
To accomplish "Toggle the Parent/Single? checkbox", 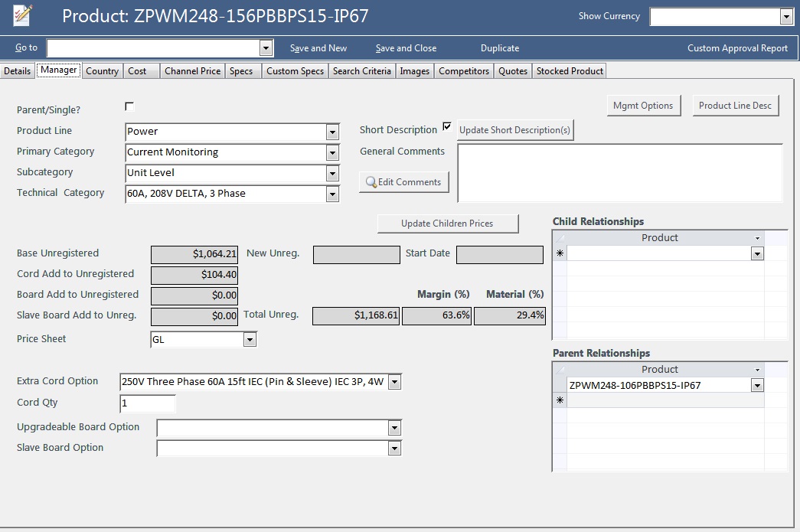I will coord(129,106).
